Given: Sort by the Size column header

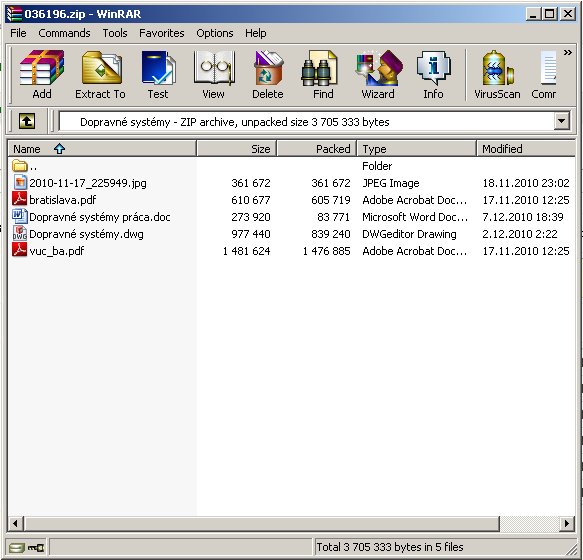Looking at the screenshot, I should click(x=236, y=149).
